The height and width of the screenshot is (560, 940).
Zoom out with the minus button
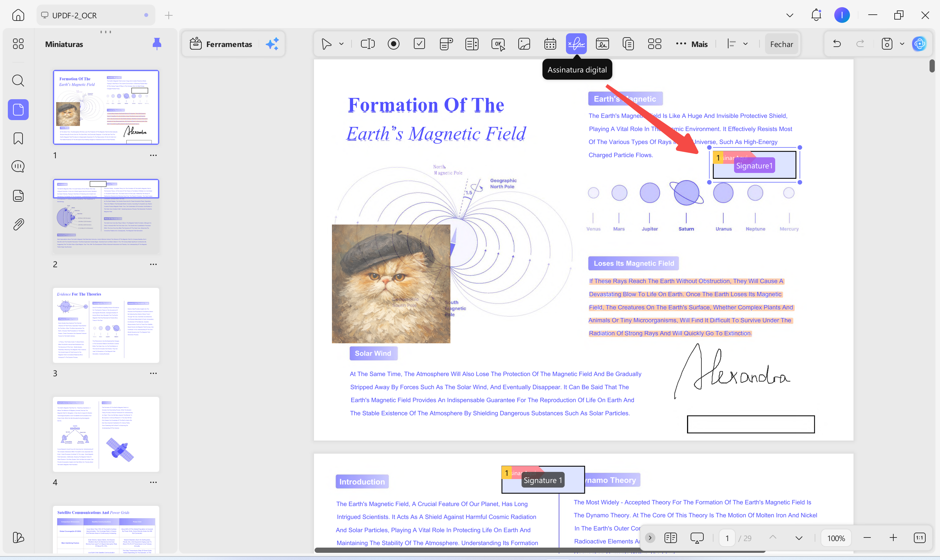pos(867,538)
